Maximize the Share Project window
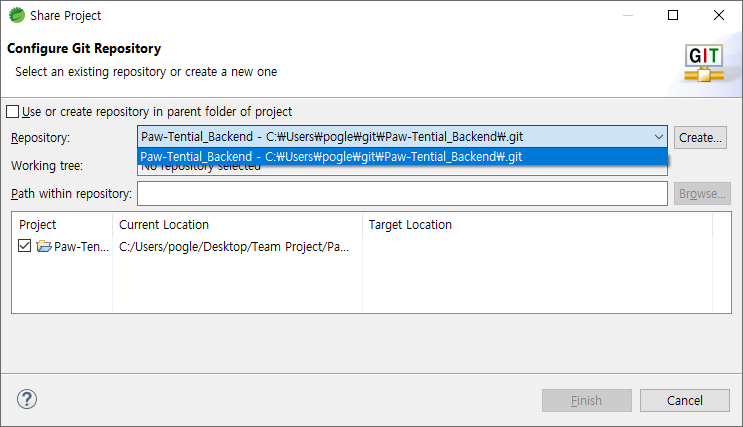Image resolution: width=743 pixels, height=427 pixels. [x=673, y=15]
